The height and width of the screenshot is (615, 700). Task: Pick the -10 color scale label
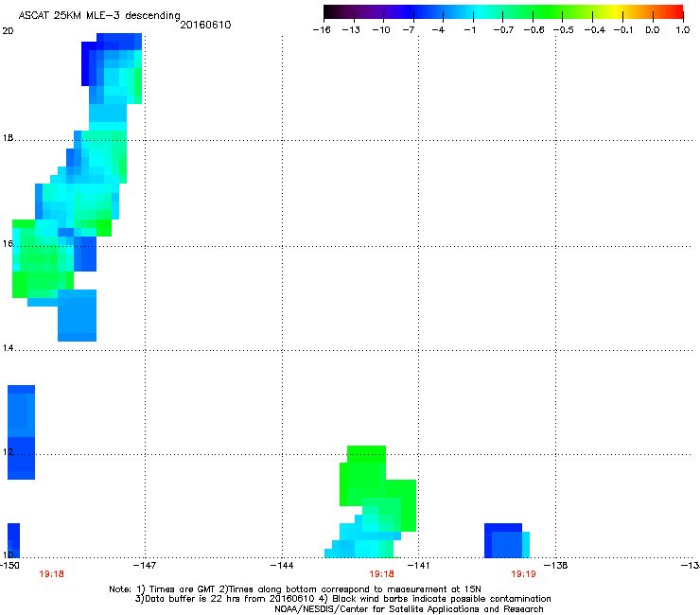tap(381, 30)
